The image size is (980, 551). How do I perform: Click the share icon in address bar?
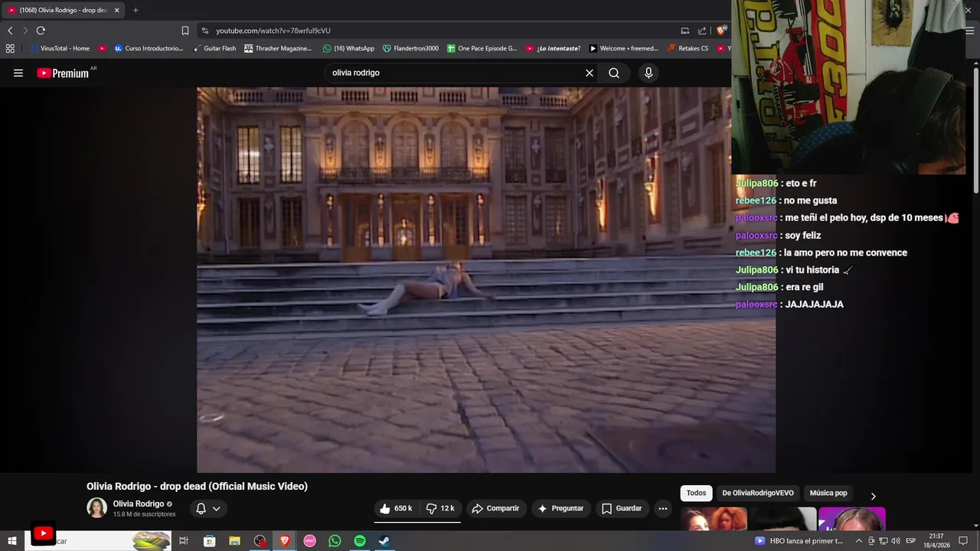point(702,31)
